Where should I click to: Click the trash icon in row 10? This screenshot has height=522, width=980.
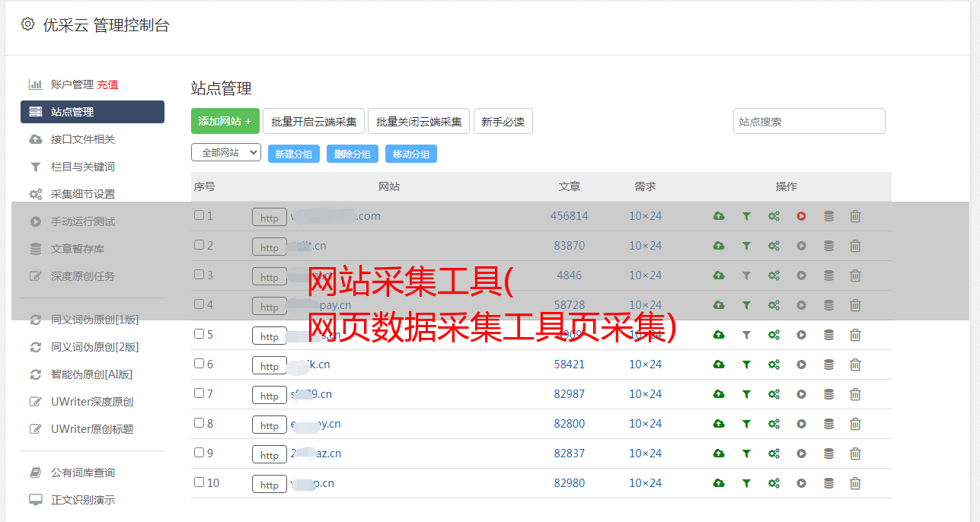[855, 483]
